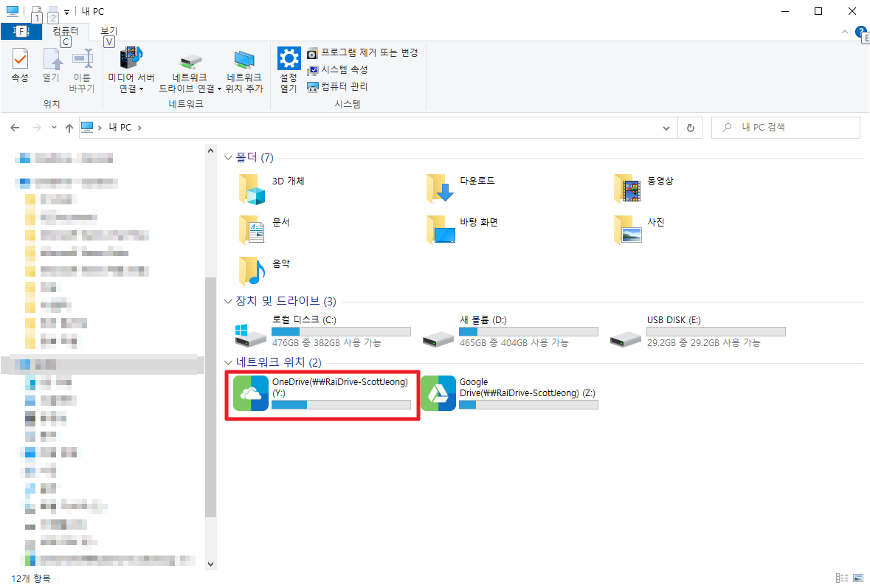The image size is (870, 588).
Task: Click the 열기 ribbon icon in 위치 group
Action: coord(51,66)
